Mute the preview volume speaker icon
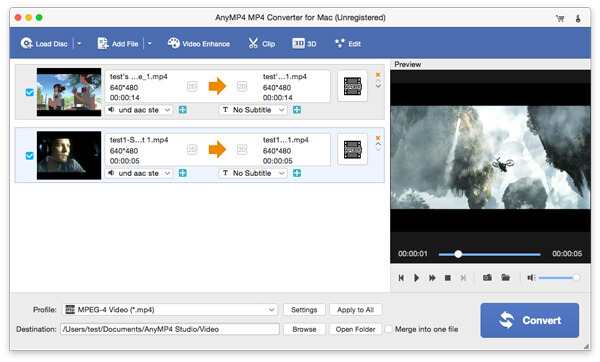Viewport: 600px width, 362px height. 531,277
